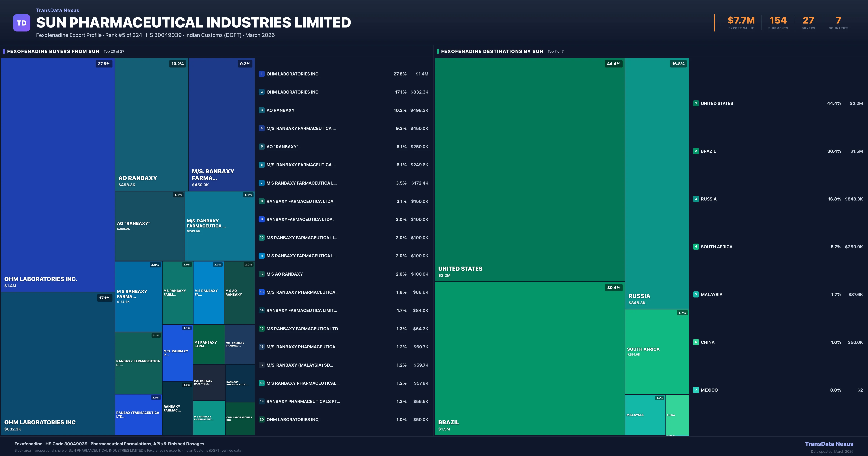
Task: Click the purple TD logo icon
Action: (22, 23)
